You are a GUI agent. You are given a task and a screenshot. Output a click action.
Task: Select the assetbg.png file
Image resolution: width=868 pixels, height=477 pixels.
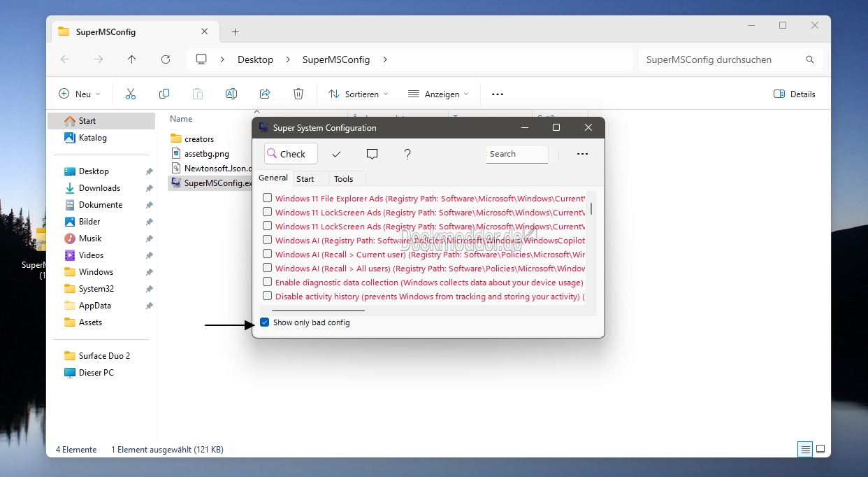point(207,154)
